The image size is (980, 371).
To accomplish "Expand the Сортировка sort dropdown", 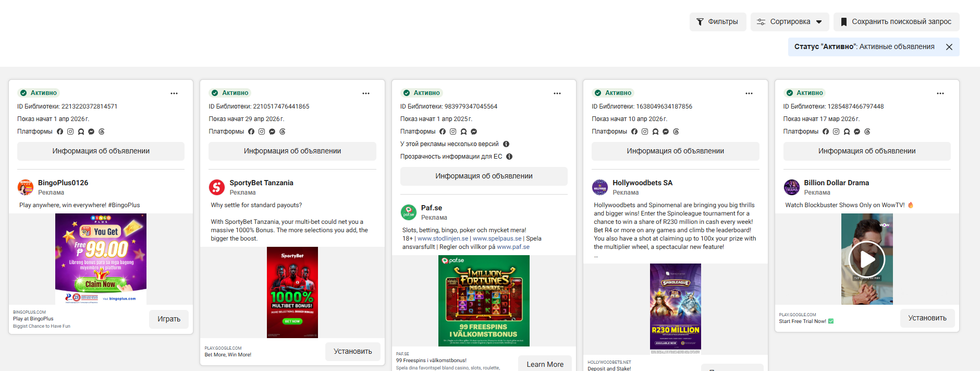I will tap(790, 22).
